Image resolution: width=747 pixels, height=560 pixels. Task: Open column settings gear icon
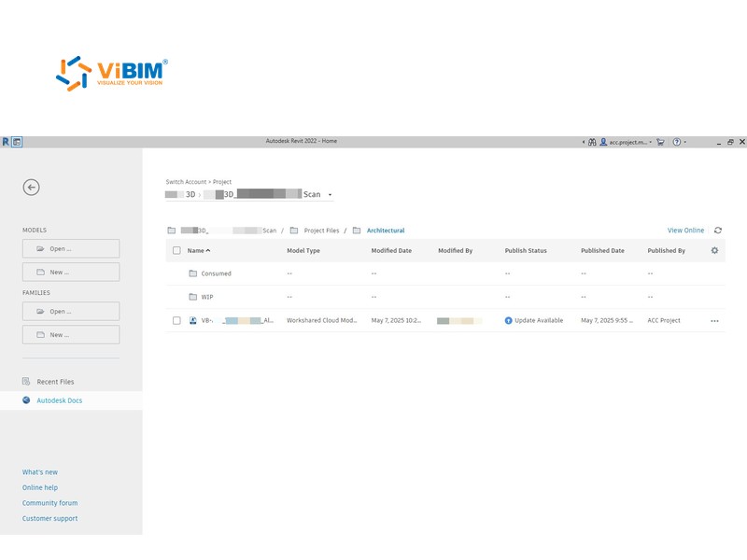click(x=714, y=250)
